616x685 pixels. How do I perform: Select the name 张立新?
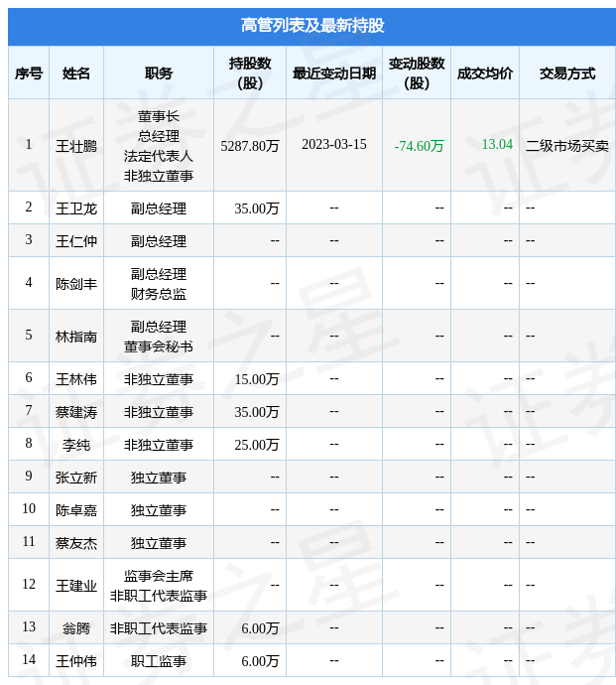[x=76, y=478]
